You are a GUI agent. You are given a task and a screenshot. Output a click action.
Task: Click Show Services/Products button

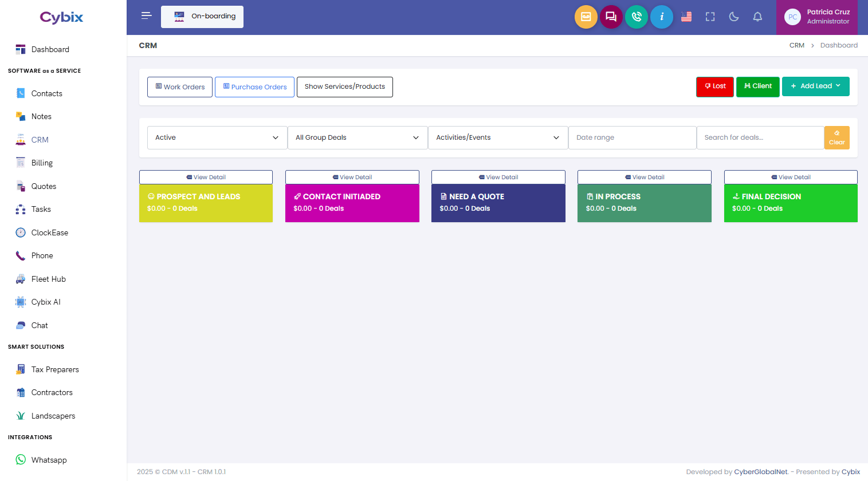pyautogui.click(x=345, y=87)
